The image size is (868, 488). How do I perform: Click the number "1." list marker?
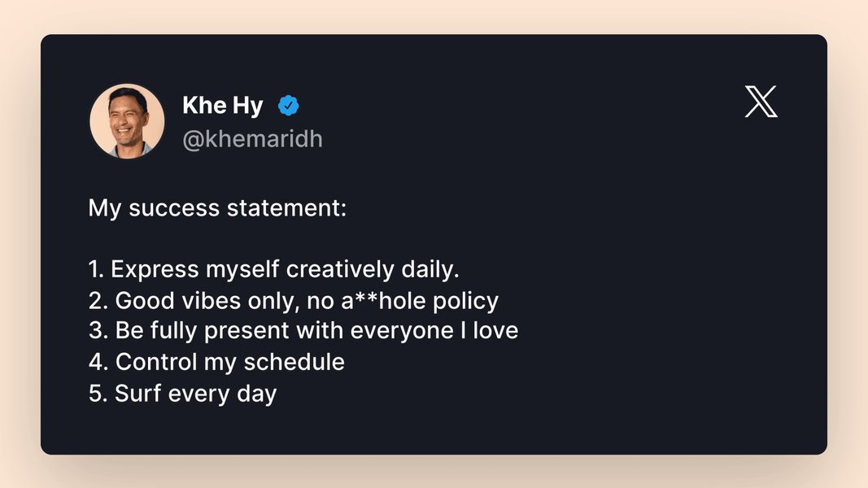[96, 269]
